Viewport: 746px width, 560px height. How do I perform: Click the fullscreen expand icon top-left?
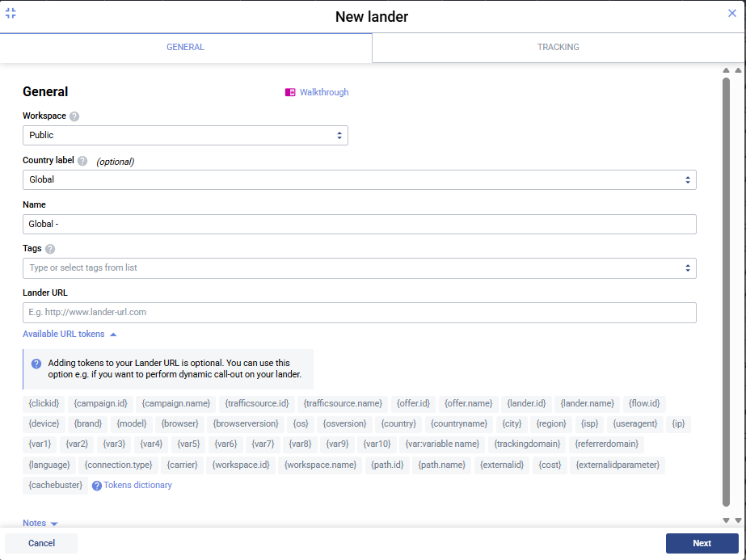click(x=11, y=13)
